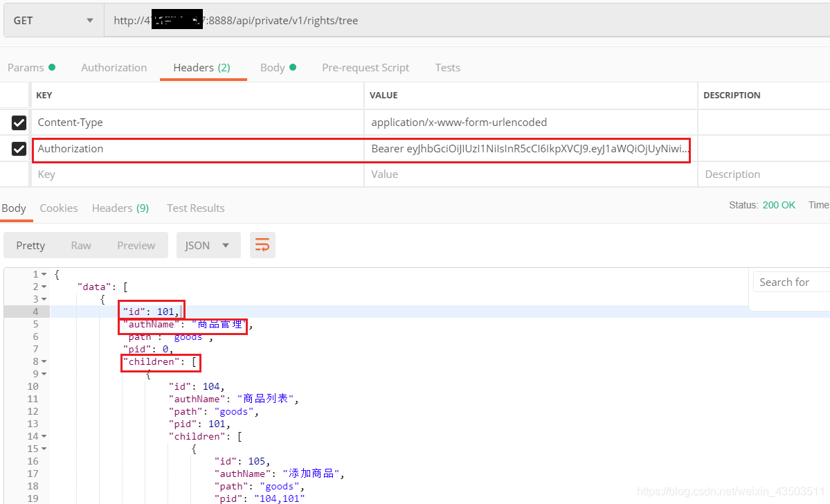Image resolution: width=830 pixels, height=504 pixels.
Task: Click the "authName": "商品列表" line
Action: (234, 399)
